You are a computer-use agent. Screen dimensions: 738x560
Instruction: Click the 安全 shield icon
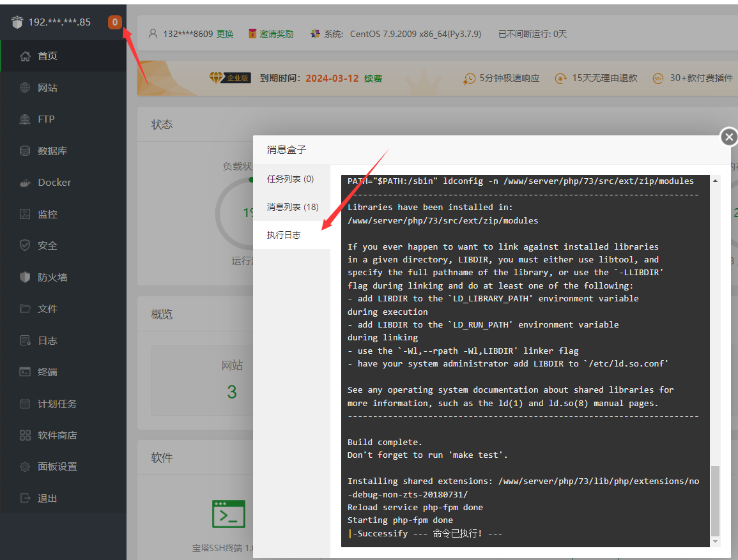[x=25, y=245]
